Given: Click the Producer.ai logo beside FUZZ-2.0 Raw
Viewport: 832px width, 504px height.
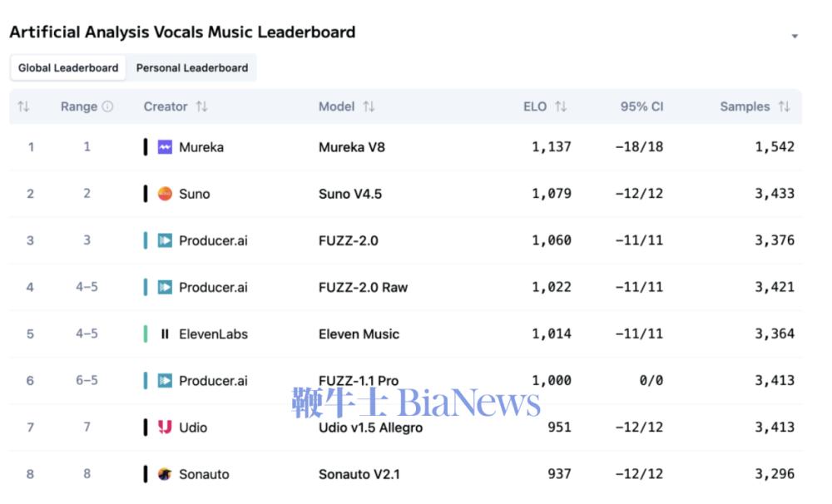Looking at the screenshot, I should pos(165,287).
